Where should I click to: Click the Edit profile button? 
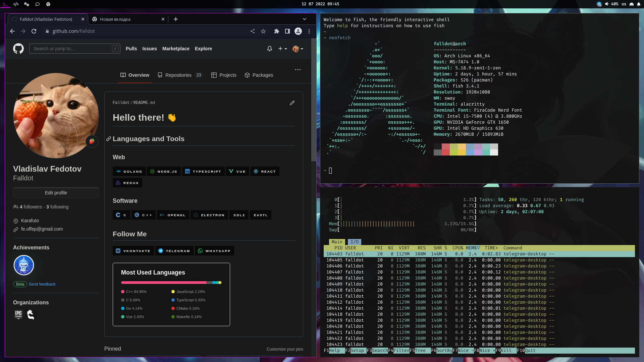coord(56,193)
